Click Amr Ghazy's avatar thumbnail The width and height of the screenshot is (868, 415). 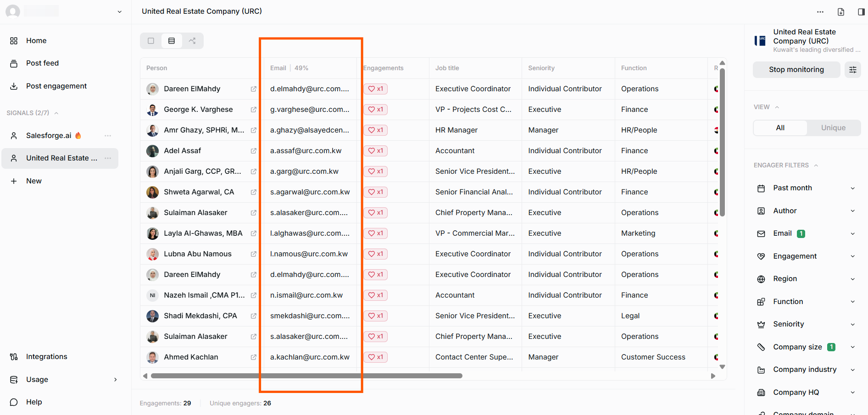click(x=152, y=130)
